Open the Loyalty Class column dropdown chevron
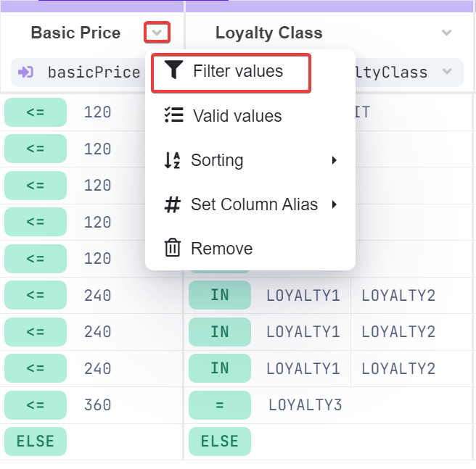The height and width of the screenshot is (469, 476). click(x=447, y=33)
